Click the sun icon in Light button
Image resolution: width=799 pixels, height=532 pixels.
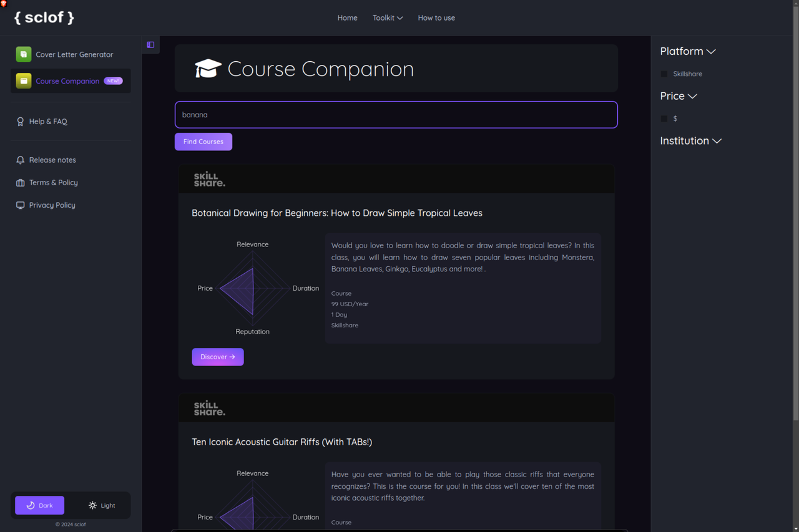point(92,505)
